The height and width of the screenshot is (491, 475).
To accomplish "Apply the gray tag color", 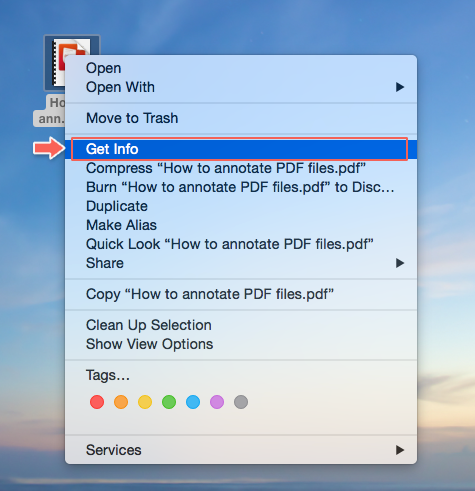I will (241, 402).
